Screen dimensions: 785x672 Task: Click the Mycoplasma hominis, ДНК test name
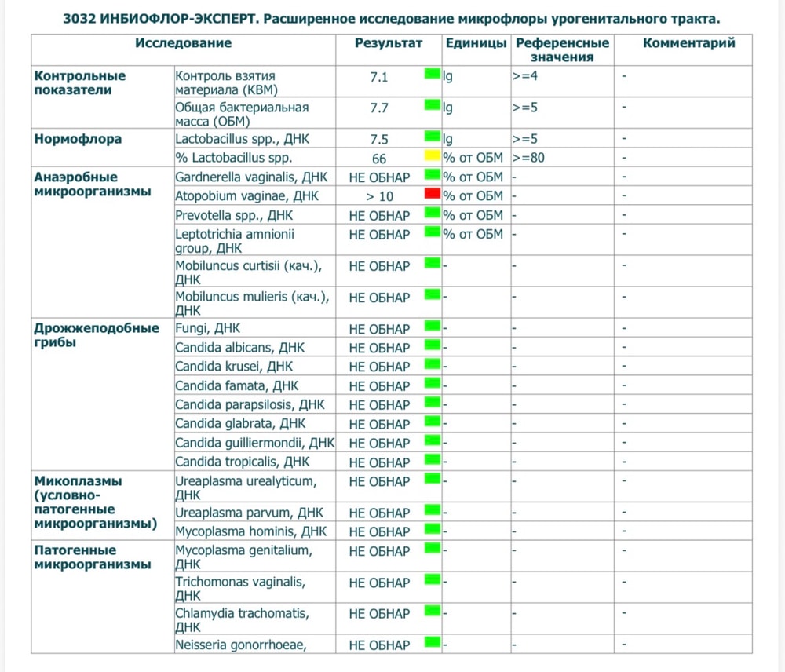[x=250, y=531]
